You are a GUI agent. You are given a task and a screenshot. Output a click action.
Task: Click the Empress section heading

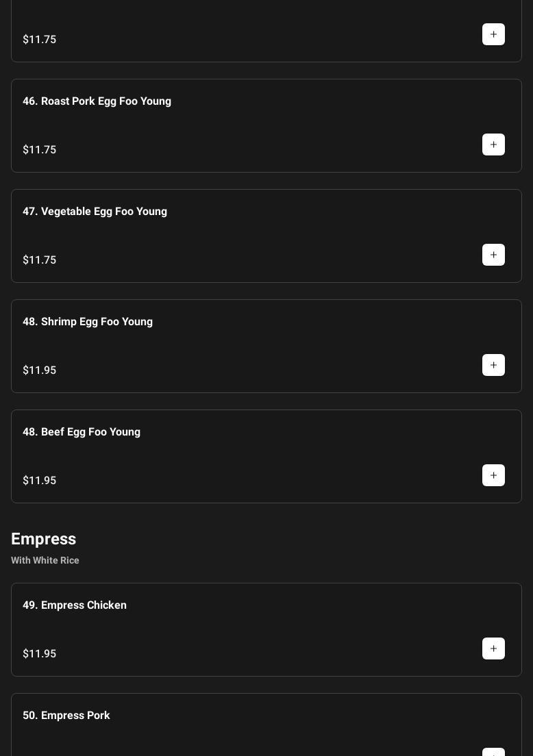coord(44,539)
